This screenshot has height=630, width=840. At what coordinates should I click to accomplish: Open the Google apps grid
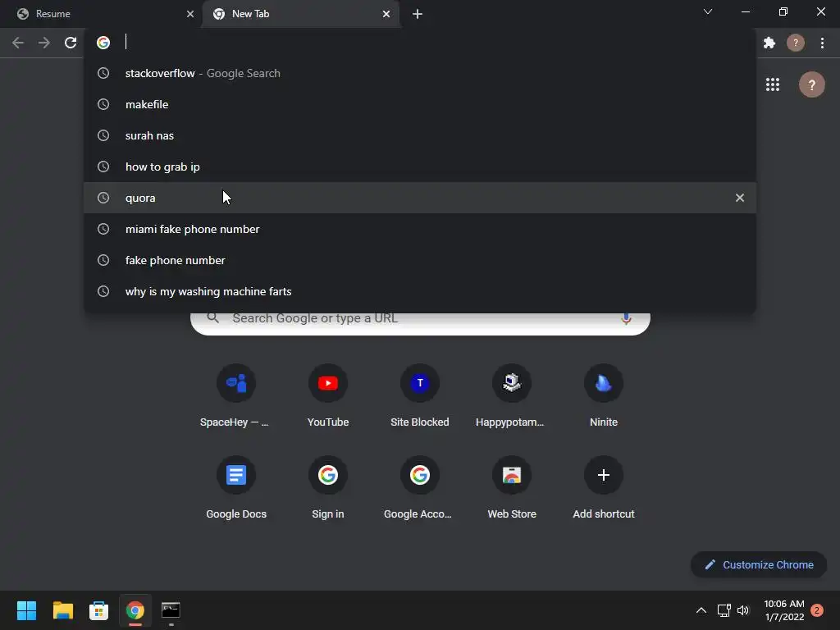(773, 84)
